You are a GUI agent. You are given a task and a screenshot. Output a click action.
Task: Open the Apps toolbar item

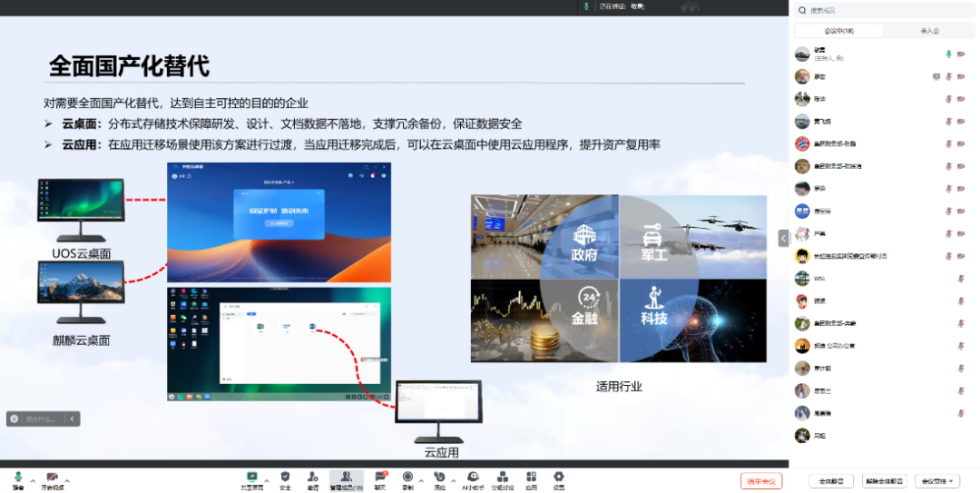pyautogui.click(x=531, y=480)
